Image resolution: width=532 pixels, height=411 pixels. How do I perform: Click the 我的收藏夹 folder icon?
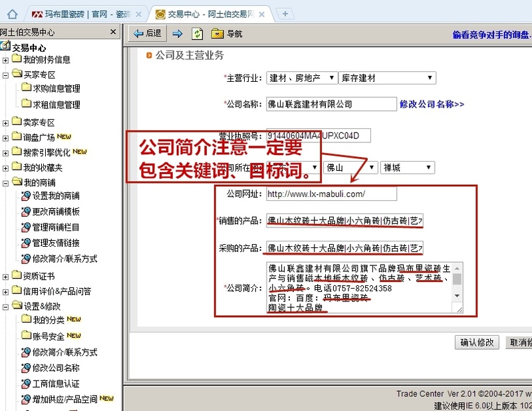(x=17, y=166)
